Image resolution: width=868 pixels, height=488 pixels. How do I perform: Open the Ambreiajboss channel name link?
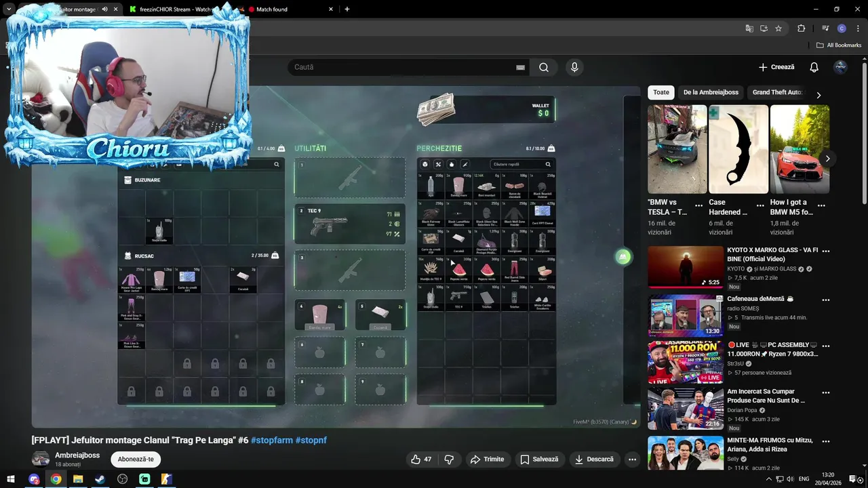tap(77, 455)
